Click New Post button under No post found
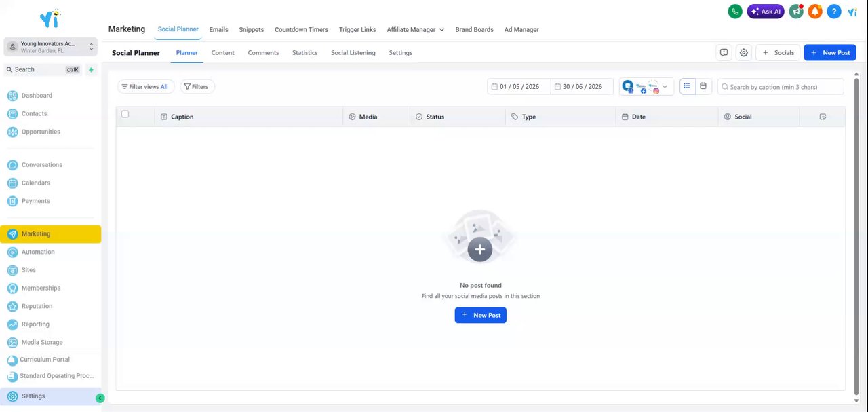This screenshot has width=868, height=412. point(480,315)
